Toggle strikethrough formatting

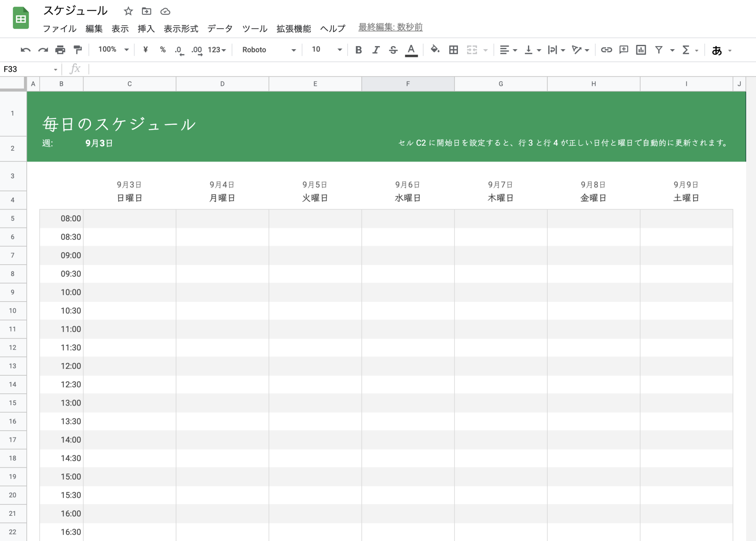(393, 50)
